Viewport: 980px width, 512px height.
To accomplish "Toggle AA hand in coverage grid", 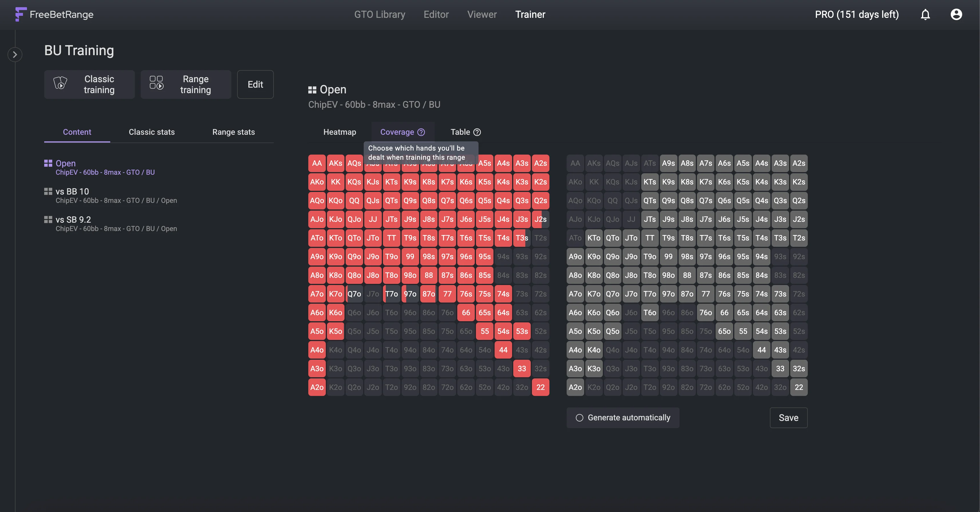I will 575,163.
